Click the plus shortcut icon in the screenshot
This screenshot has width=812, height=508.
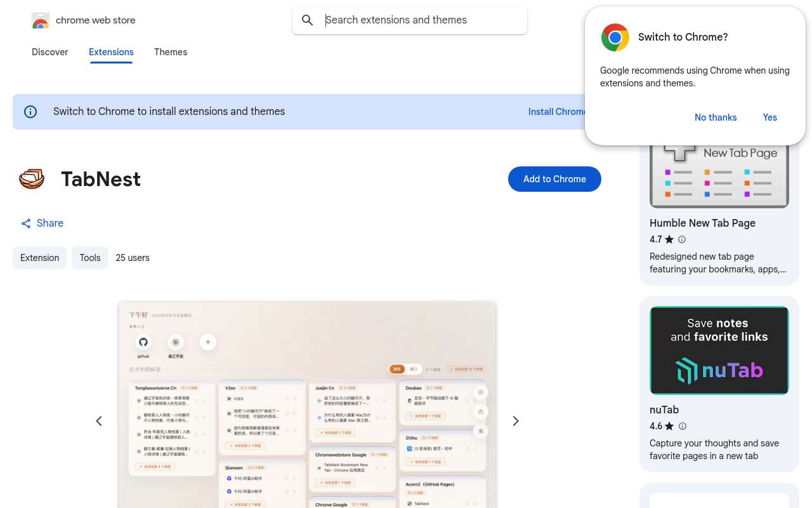pyautogui.click(x=207, y=342)
